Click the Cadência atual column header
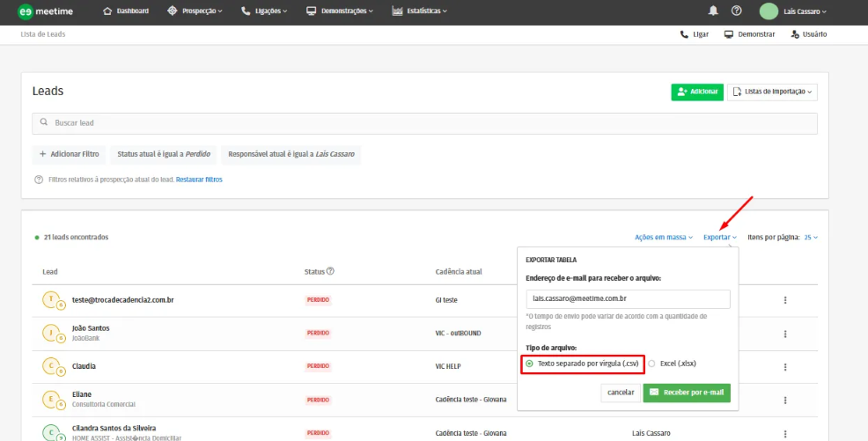Viewport: 868px width, 441px height. [459, 272]
